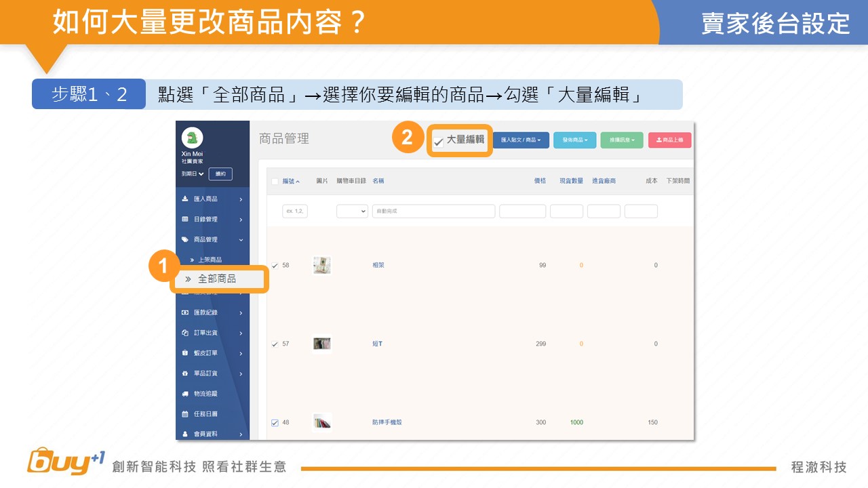Image resolution: width=868 pixels, height=488 pixels.
Task: Click the 匯款紀錄 money icon
Action: pos(185,313)
